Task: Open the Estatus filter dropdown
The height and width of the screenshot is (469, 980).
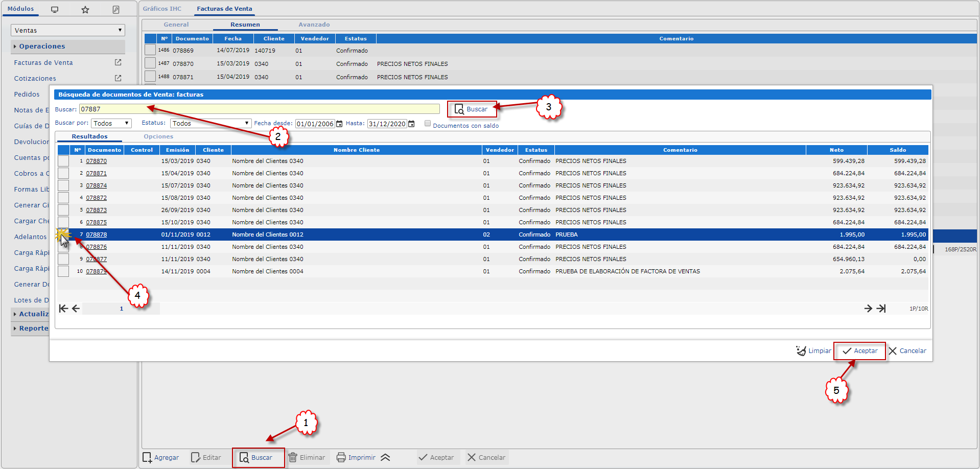Action: coord(211,124)
